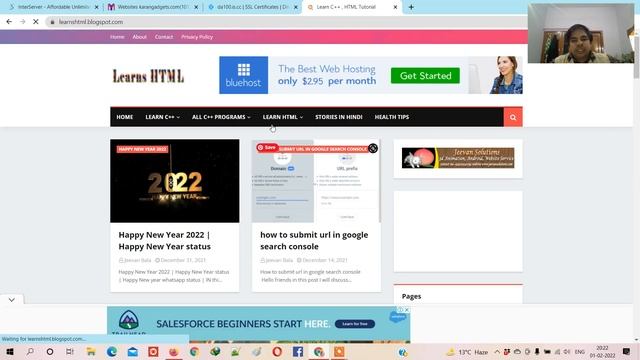Click the 2022 New Year post thumbnail
Viewport: 640px width, 360px height.
(175, 181)
